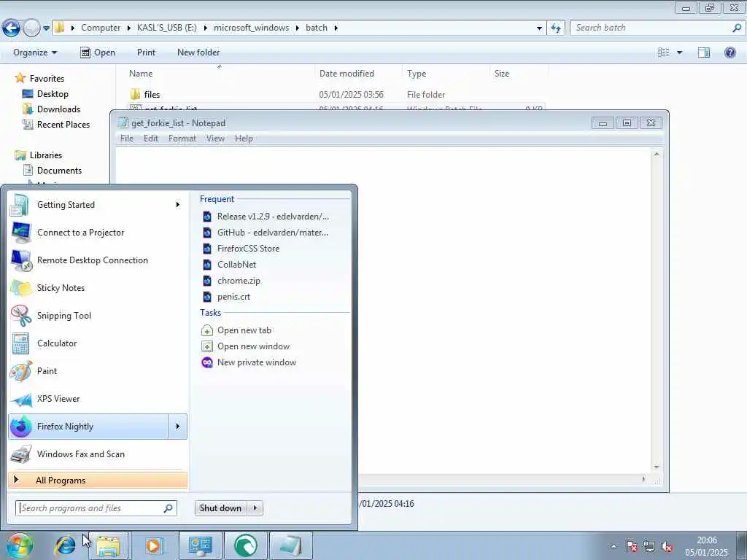
Task: Select New private window task
Action: pyautogui.click(x=257, y=362)
